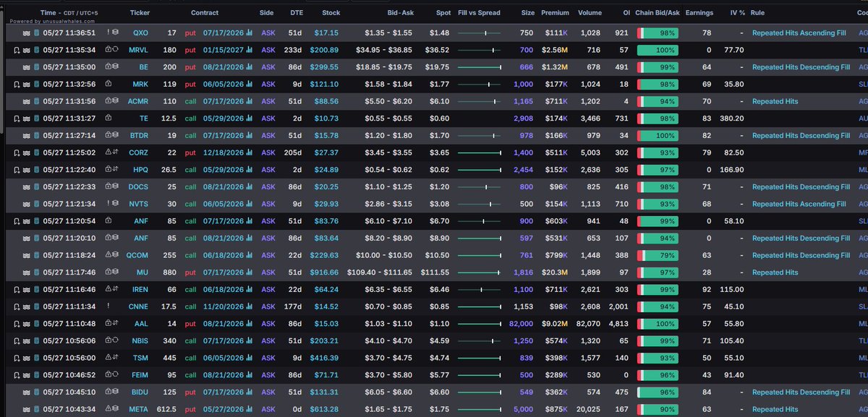Click the bookmark-add icon on the IREN row
The image size is (868, 417).
pos(17,289)
